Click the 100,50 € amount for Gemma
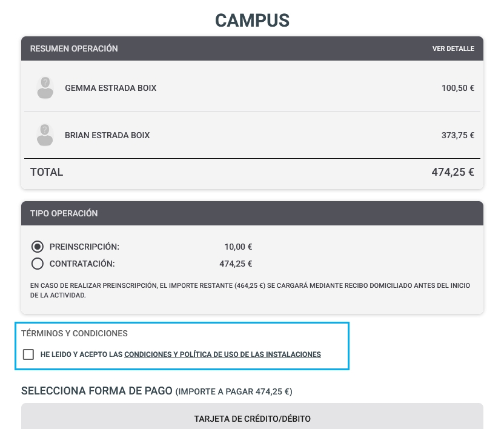Image resolution: width=504 pixels, height=429 pixels. [x=458, y=88]
